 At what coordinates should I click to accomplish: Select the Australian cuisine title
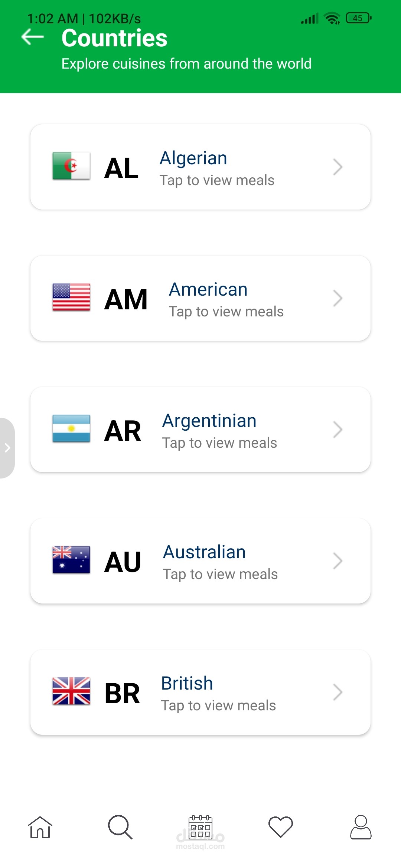coord(205,552)
